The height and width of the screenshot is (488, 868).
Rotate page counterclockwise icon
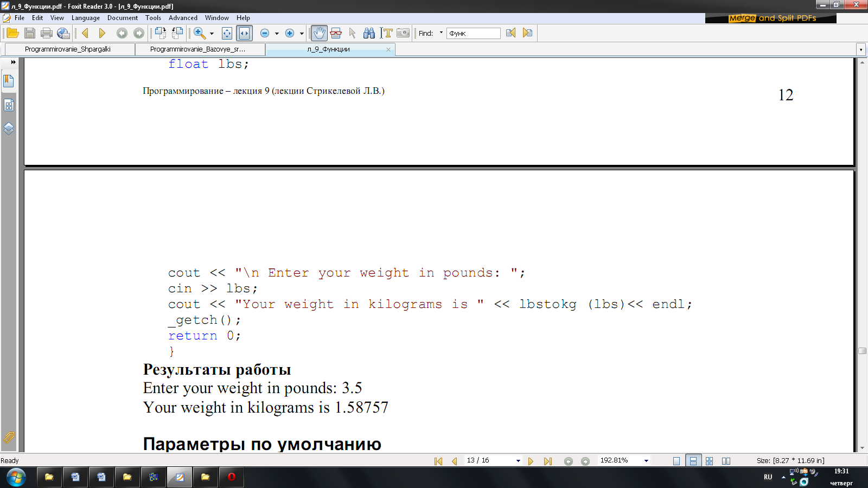click(177, 33)
